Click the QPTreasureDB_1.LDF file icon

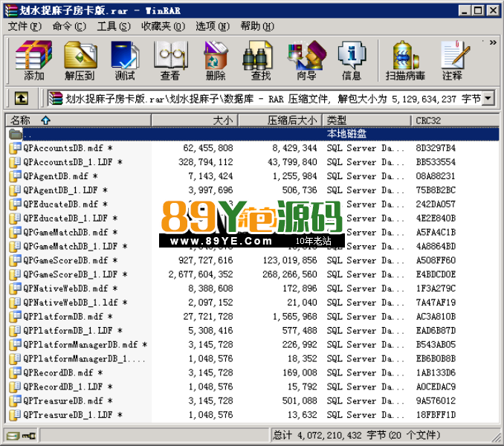[x=15, y=415]
